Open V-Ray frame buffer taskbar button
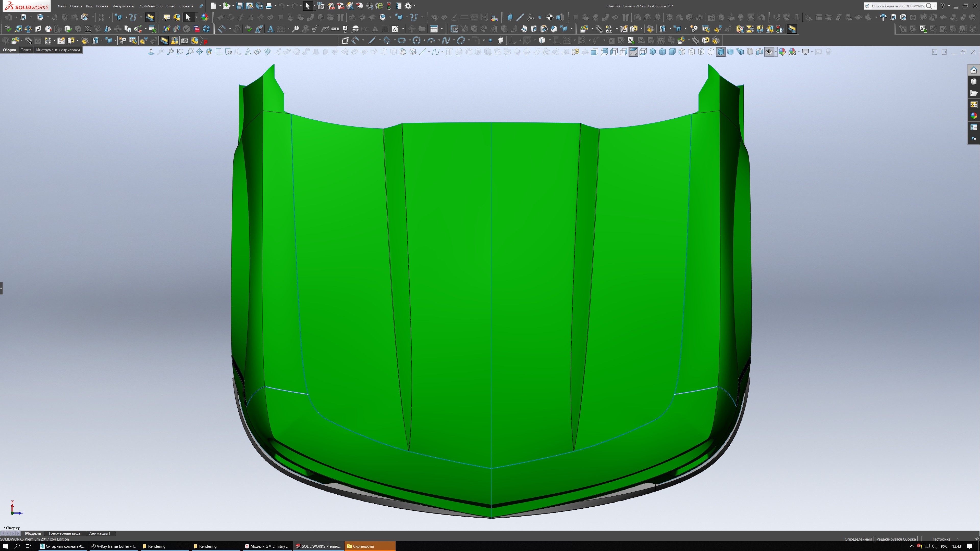Screen dimensions: 980x551 114,546
